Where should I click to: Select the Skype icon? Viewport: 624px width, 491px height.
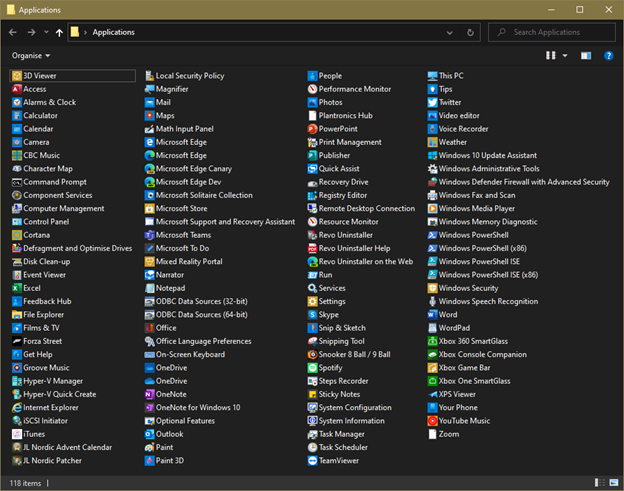coord(312,315)
